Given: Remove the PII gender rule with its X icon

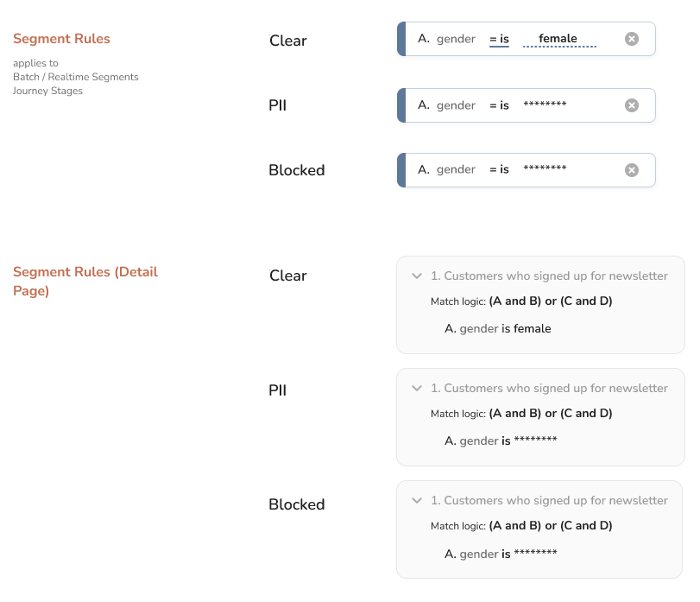Looking at the screenshot, I should click(631, 105).
